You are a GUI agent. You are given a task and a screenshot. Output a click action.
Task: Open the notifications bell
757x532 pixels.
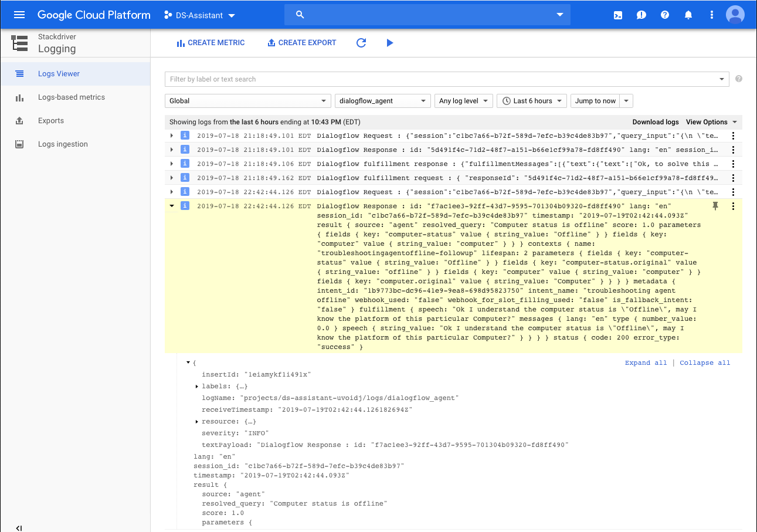[688, 15]
